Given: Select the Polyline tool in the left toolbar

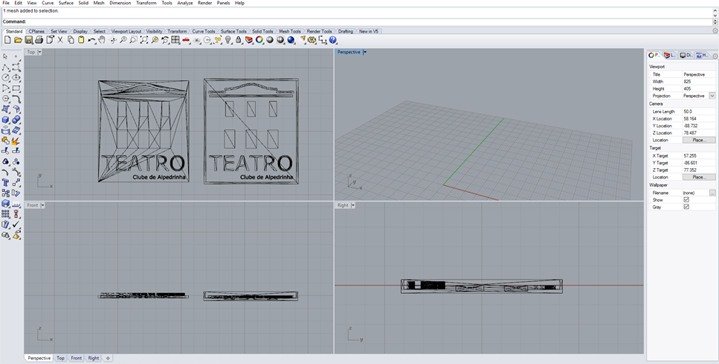Looking at the screenshot, I should (5, 67).
